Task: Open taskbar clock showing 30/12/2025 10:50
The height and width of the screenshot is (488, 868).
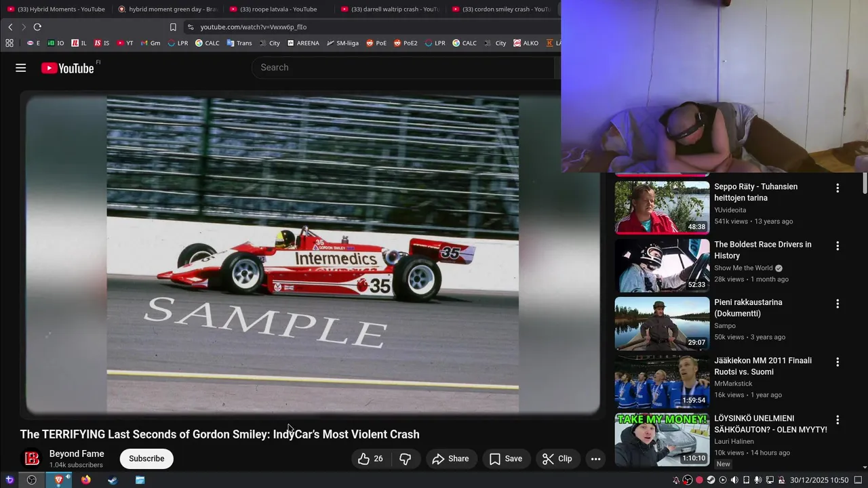Action: [819, 480]
